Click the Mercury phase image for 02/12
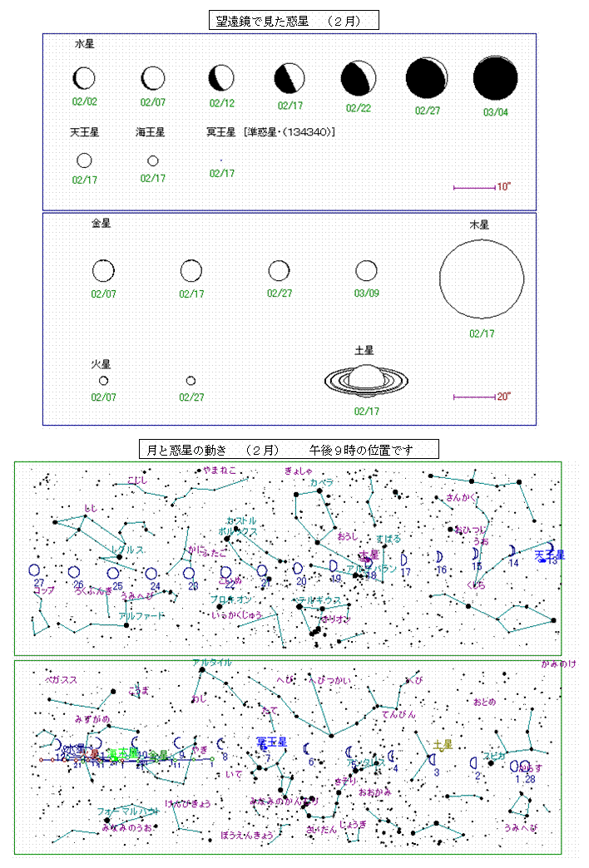The image size is (589, 868). tap(221, 78)
